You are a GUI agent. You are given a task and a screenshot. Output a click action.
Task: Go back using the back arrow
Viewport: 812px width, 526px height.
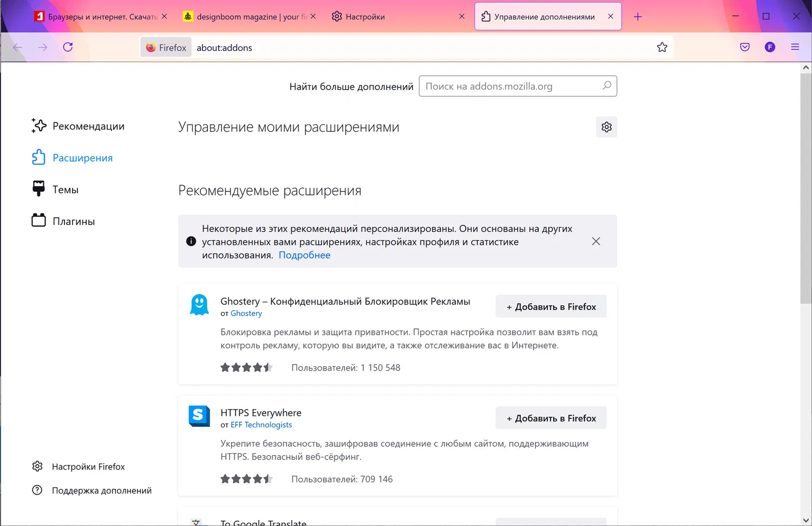[x=18, y=48]
